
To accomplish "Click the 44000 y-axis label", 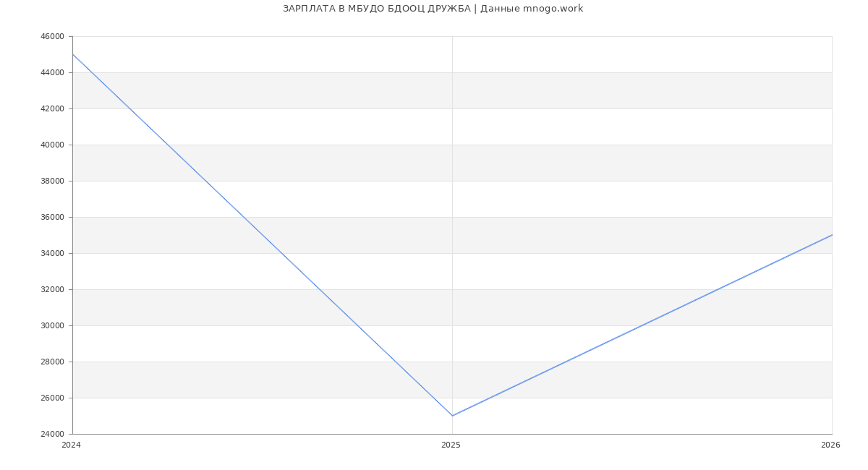I will point(52,72).
